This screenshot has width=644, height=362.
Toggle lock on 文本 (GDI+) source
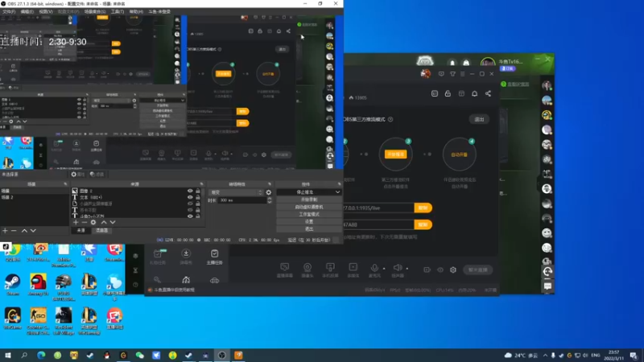(198, 197)
